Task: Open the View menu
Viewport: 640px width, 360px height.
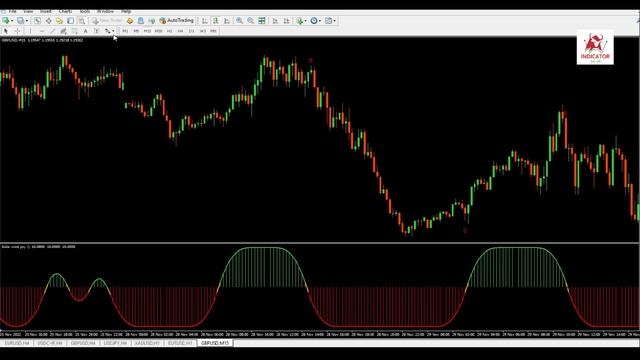Action: (28, 11)
